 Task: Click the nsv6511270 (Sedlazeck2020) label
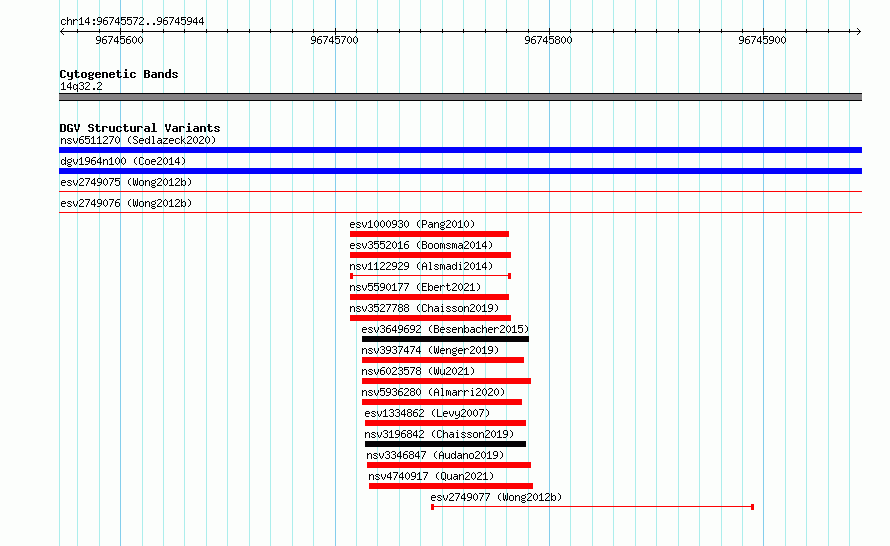tap(138, 140)
